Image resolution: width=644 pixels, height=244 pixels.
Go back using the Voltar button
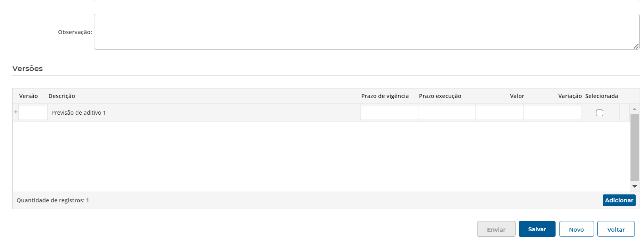616,229
